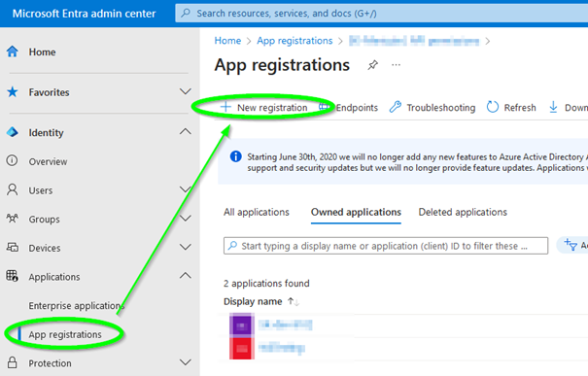
Task: Open Enterprise applications in sidebar
Action: (76, 306)
